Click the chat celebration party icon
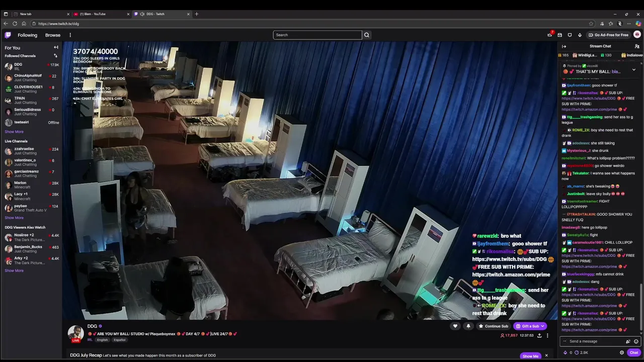The image size is (644, 362). (x=628, y=341)
